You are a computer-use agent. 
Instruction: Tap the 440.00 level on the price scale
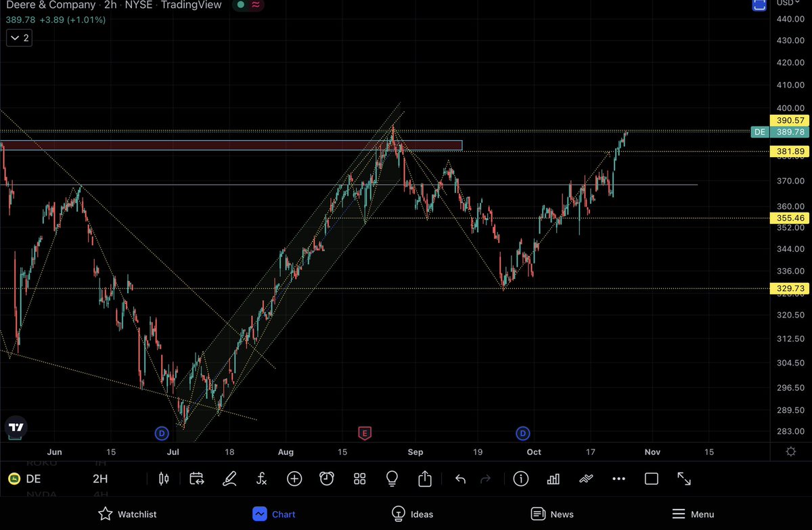(790, 19)
